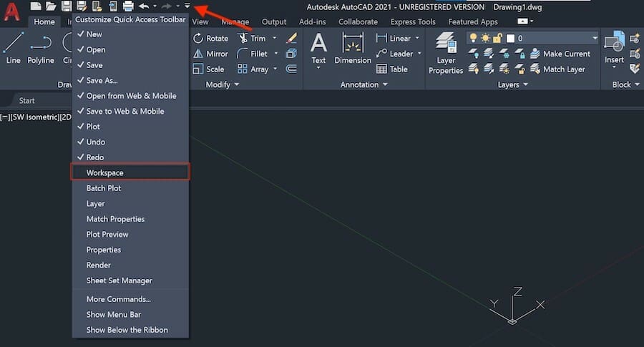The image size is (644, 347).
Task: Insert a Table
Action: (x=392, y=69)
